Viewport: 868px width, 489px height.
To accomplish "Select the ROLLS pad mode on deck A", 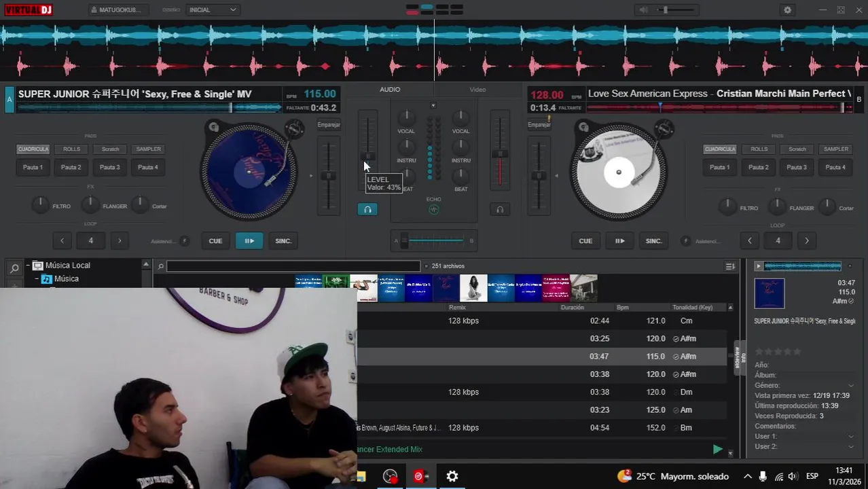I will click(x=71, y=149).
